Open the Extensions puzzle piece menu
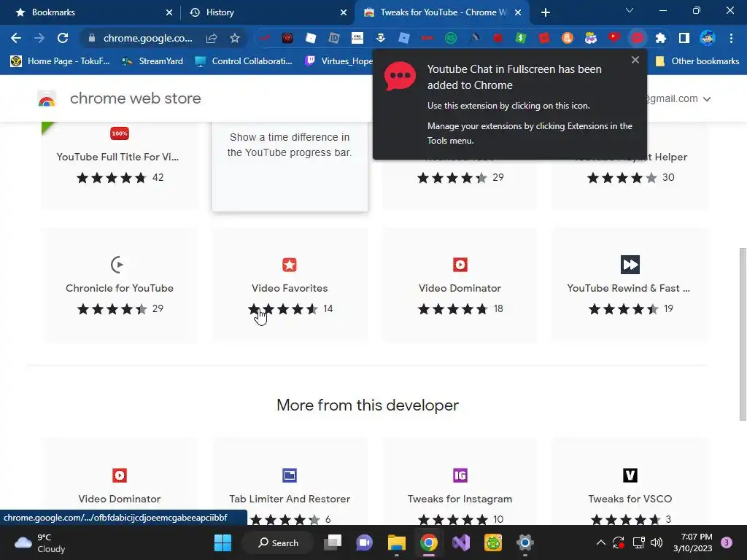Screen dimensions: 747x560 (x=661, y=38)
